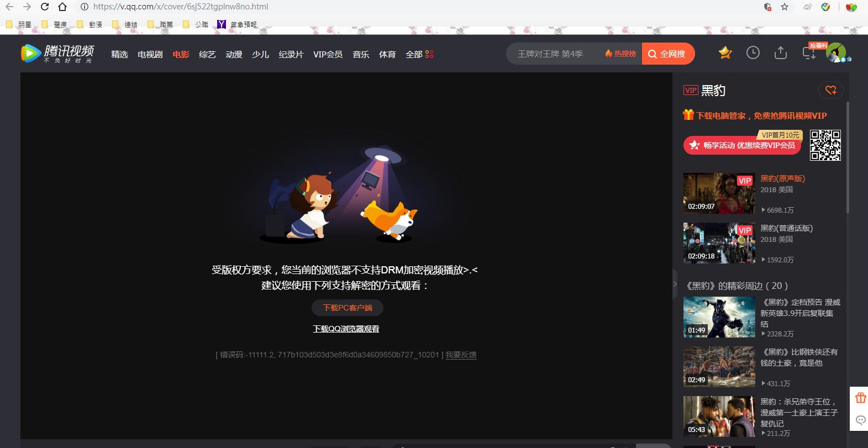The width and height of the screenshot is (868, 448).
Task: Open watch history clock icon
Action: pos(753,53)
